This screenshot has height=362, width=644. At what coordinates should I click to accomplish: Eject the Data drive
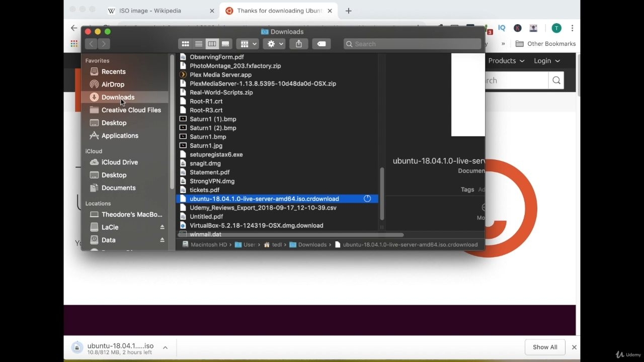pos(162,240)
